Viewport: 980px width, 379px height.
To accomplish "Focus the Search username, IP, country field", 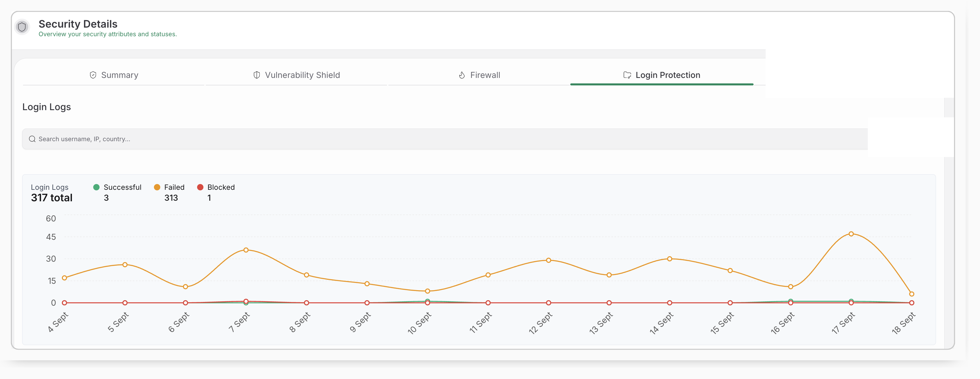I will pos(445,139).
